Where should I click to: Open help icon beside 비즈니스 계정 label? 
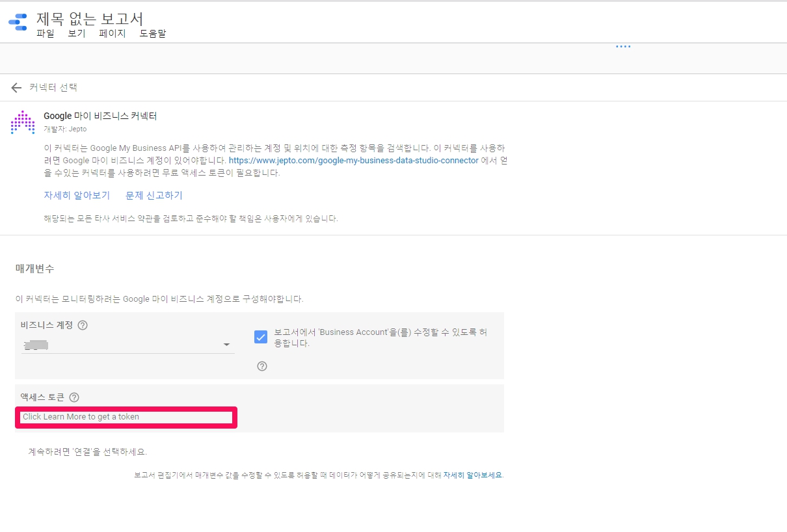coord(83,325)
